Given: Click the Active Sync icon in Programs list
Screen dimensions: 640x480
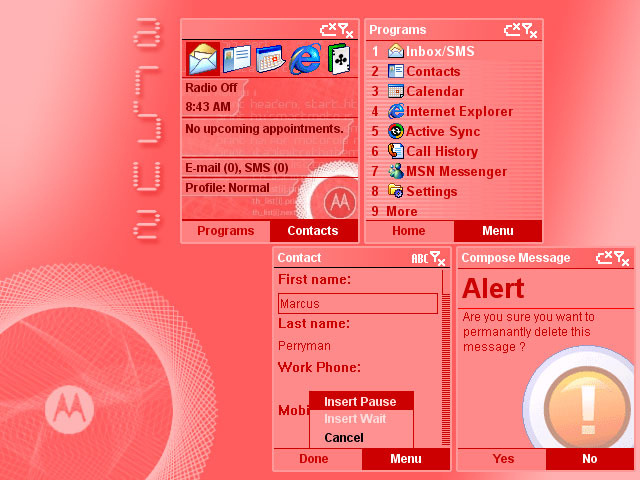Looking at the screenshot, I should coord(396,131).
